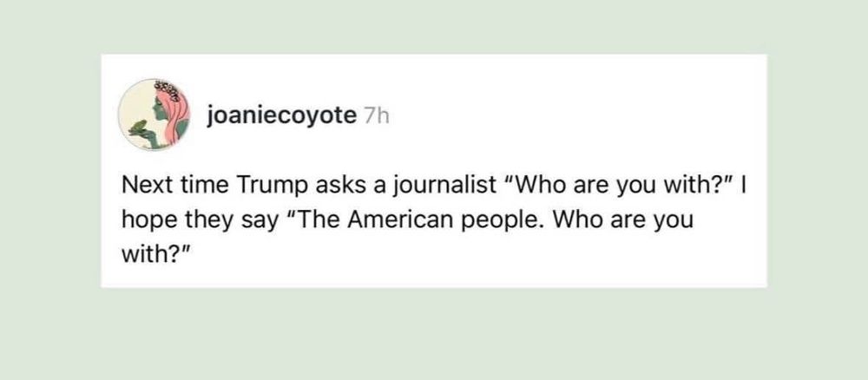868x380 pixels.
Task: Click the frog in the avatar image
Action: [x=137, y=127]
